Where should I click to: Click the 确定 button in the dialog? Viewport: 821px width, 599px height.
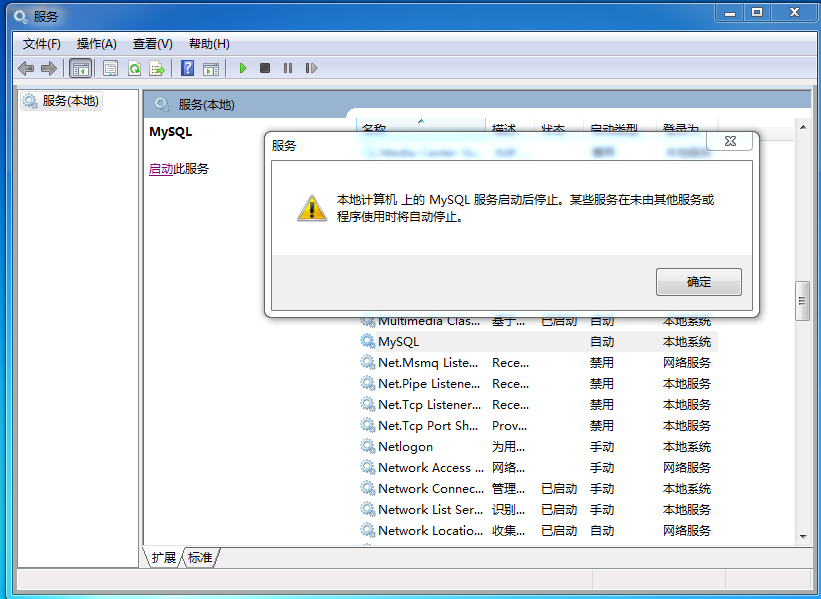click(698, 282)
